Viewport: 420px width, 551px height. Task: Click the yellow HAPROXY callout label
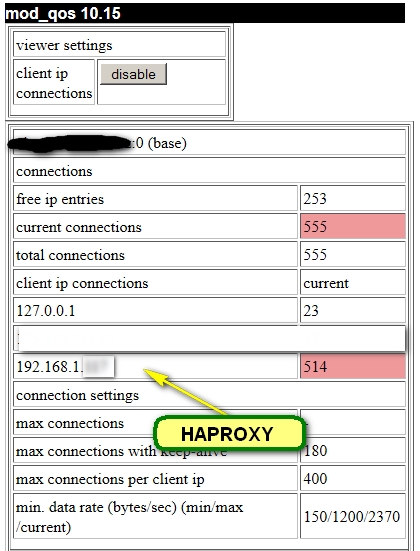[229, 433]
